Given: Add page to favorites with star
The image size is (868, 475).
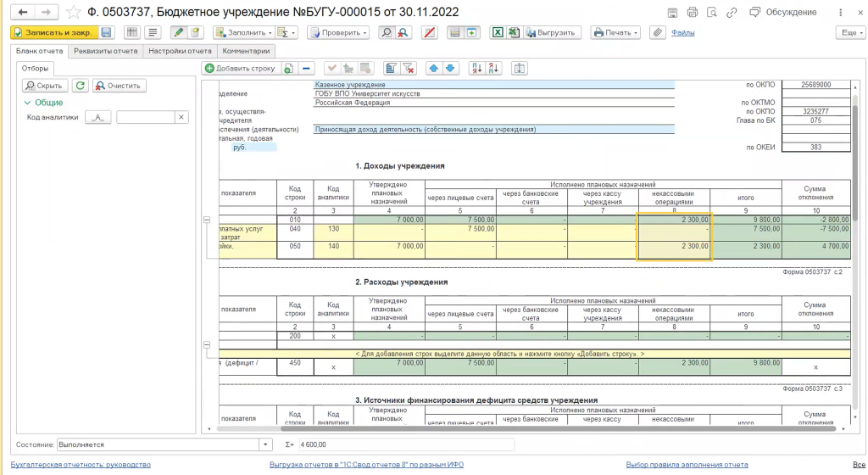Looking at the screenshot, I should pos(74,12).
